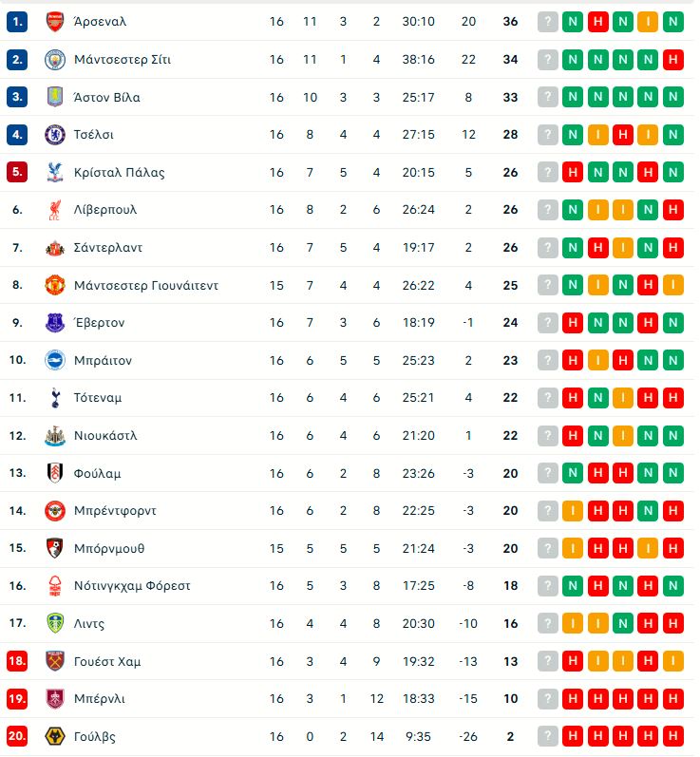Viewport: 700px width, 757px height.
Task: Click the West Ham crest icon
Action: click(55, 661)
